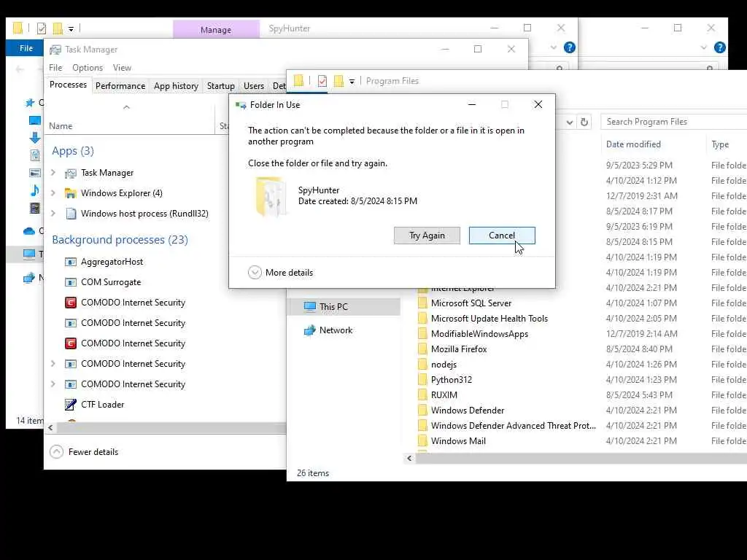Expand More details in the dialog
This screenshot has height=560, width=747.
(281, 273)
